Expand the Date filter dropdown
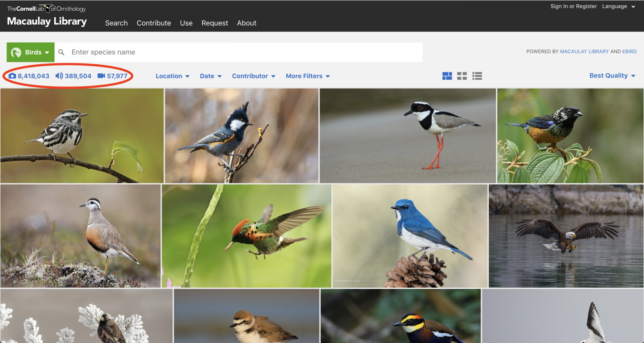This screenshot has width=644, height=343. [x=211, y=76]
